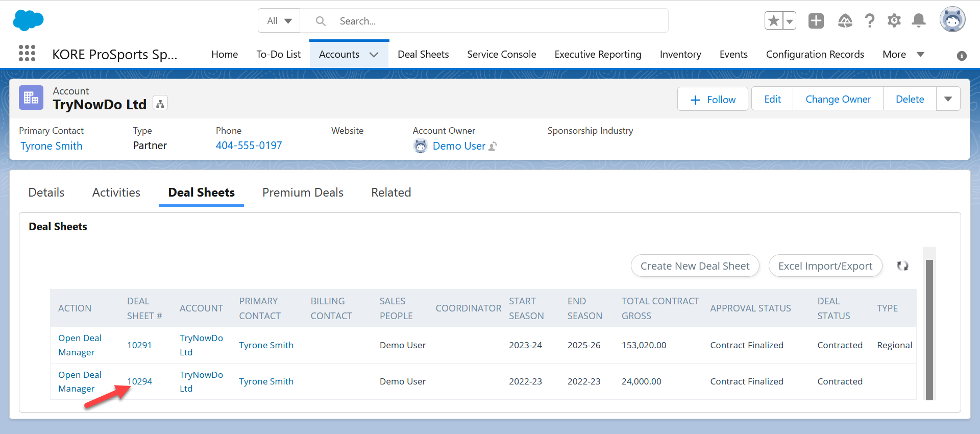Open the To-Do List nav tab
Image resolution: width=980 pixels, height=434 pixels.
pyautogui.click(x=279, y=54)
